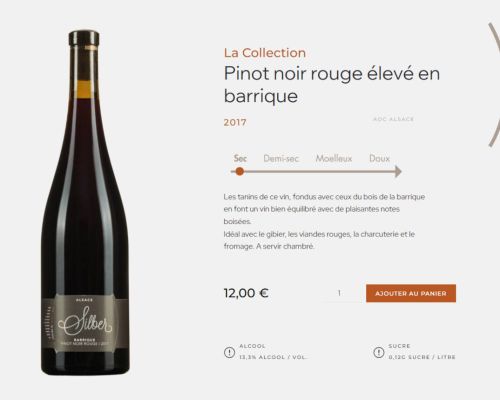
Task: Click the Ajouter au panier button
Action: click(x=411, y=293)
